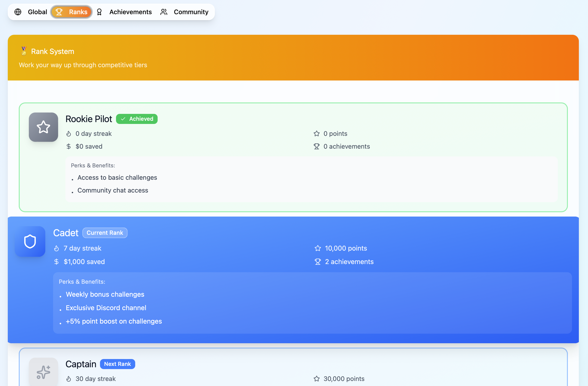The width and height of the screenshot is (588, 386).
Task: Click the flame icon next to 7 day streak
Action: (56, 248)
